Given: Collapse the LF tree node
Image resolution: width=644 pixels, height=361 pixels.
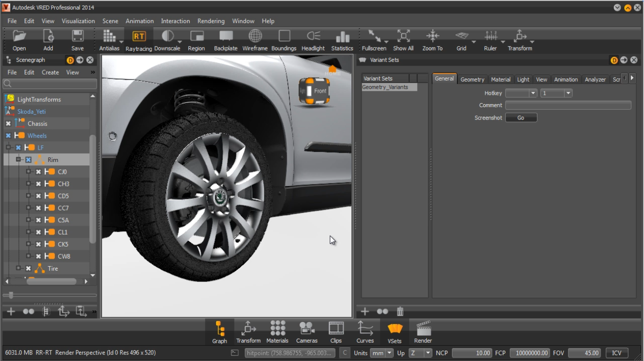Looking at the screenshot, I should coord(8,148).
